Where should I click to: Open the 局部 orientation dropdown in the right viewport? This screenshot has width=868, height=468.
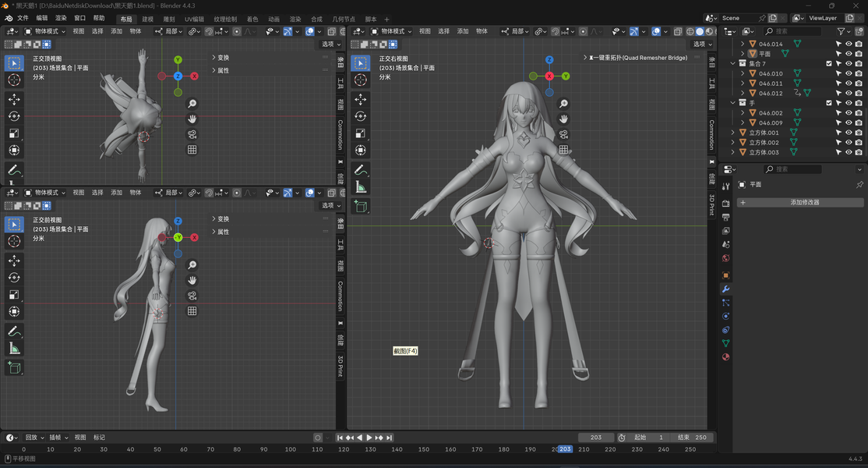(515, 31)
